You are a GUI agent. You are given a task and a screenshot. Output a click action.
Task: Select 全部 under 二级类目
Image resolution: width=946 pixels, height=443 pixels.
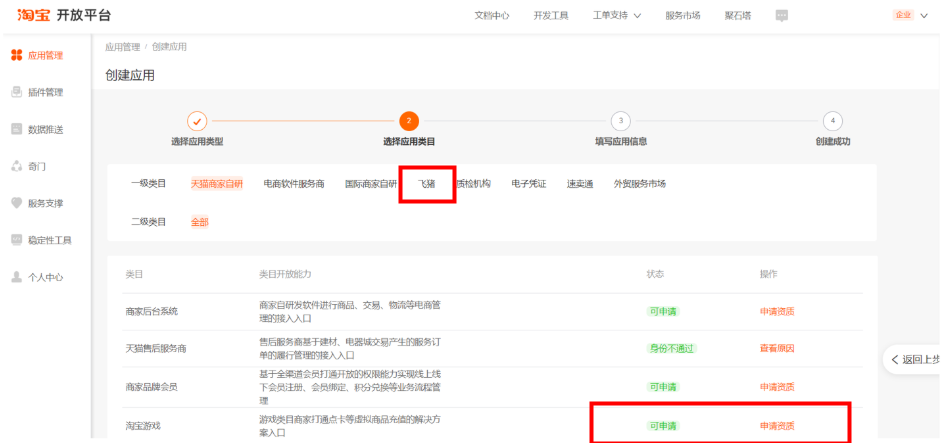tap(200, 222)
